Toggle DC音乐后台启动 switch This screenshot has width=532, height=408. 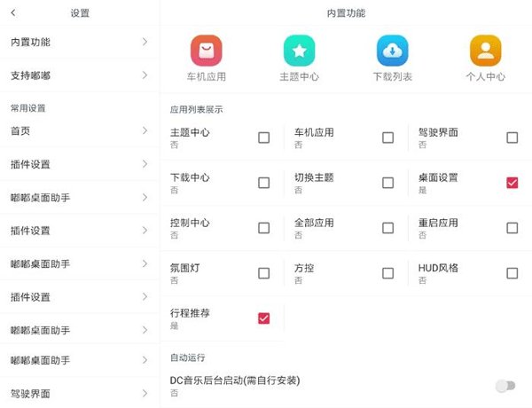pos(504,385)
